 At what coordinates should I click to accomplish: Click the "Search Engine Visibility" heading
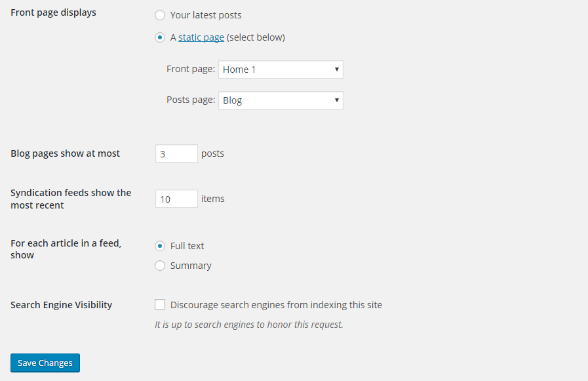tap(62, 305)
